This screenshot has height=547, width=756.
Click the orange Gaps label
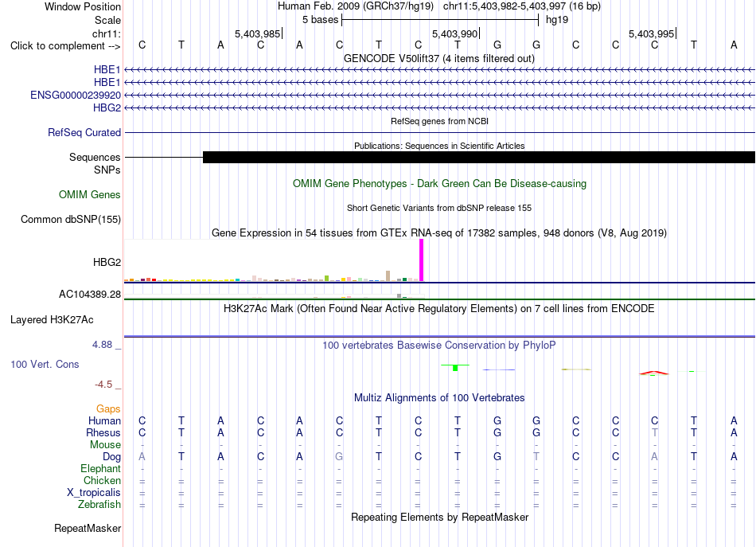click(x=108, y=409)
